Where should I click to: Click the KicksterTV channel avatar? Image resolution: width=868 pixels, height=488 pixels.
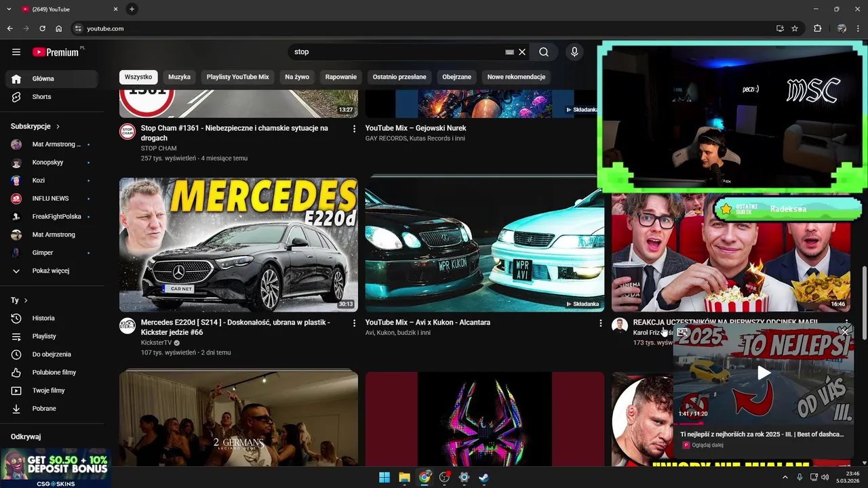(x=127, y=326)
